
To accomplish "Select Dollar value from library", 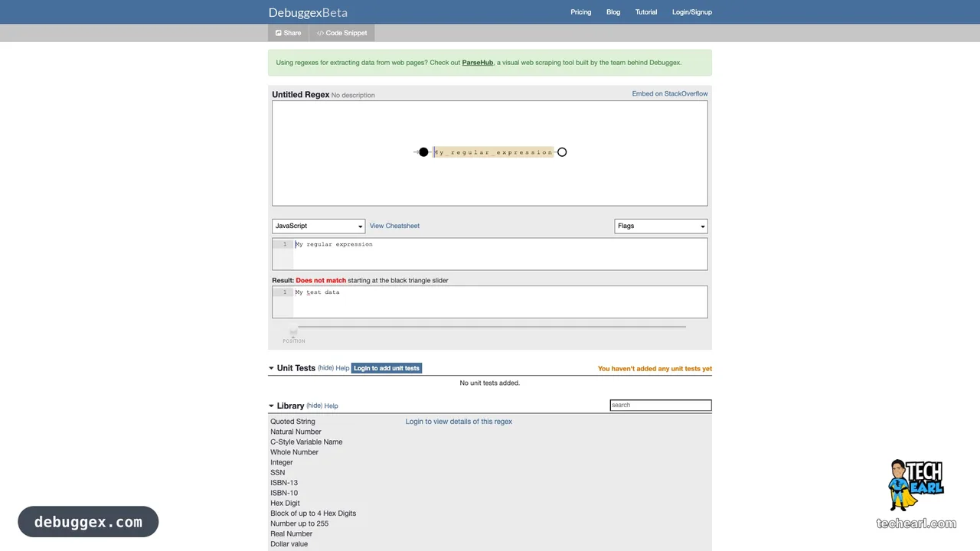I will [289, 544].
